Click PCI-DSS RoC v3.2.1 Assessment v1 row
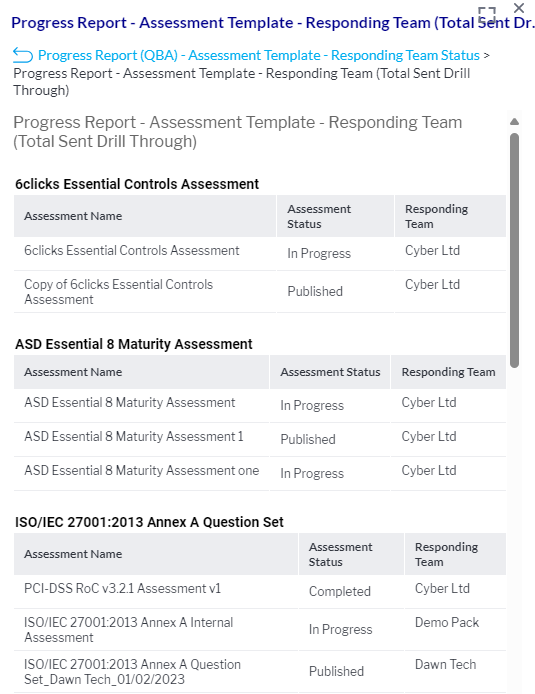 260,591
